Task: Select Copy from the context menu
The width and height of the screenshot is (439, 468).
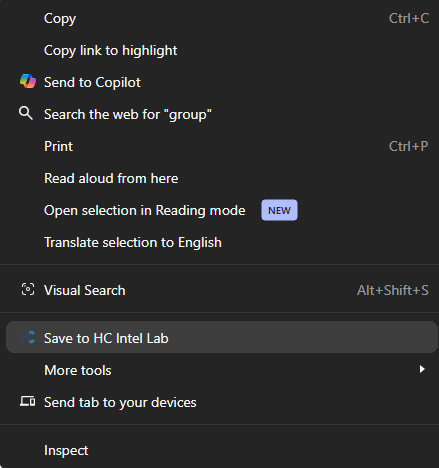Action: (x=219, y=18)
